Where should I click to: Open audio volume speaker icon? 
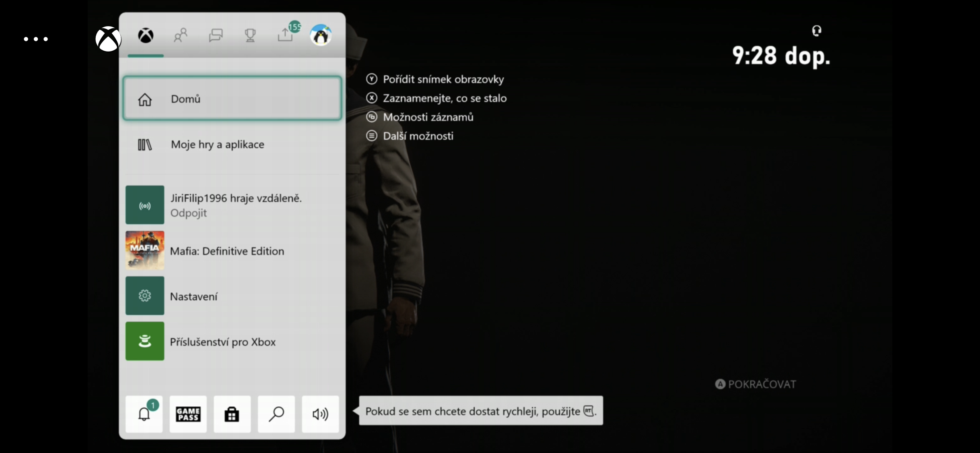pyautogui.click(x=320, y=414)
